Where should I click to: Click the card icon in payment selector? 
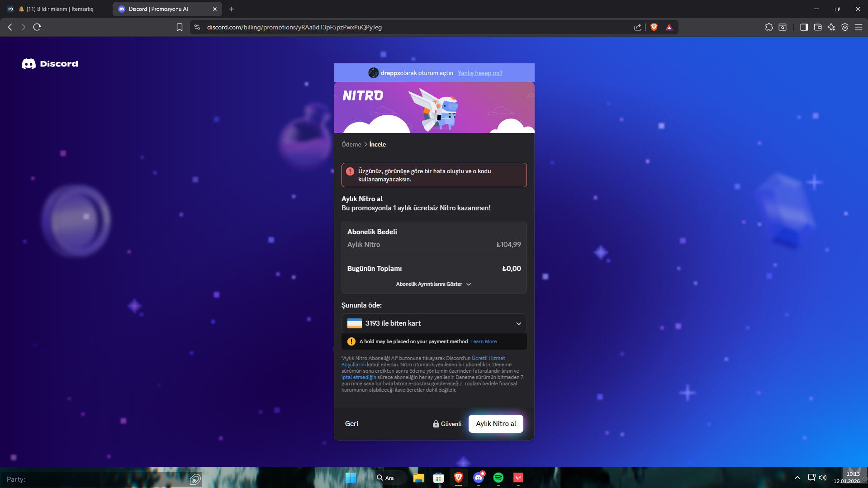[355, 323]
